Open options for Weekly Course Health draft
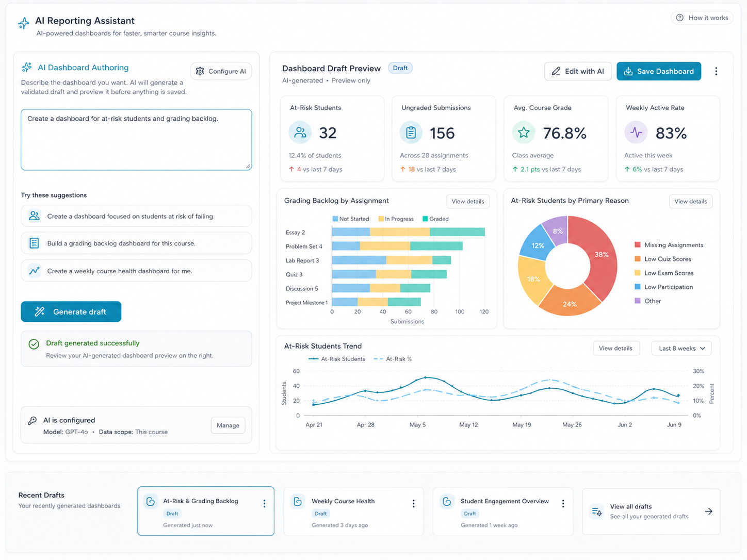 [413, 504]
